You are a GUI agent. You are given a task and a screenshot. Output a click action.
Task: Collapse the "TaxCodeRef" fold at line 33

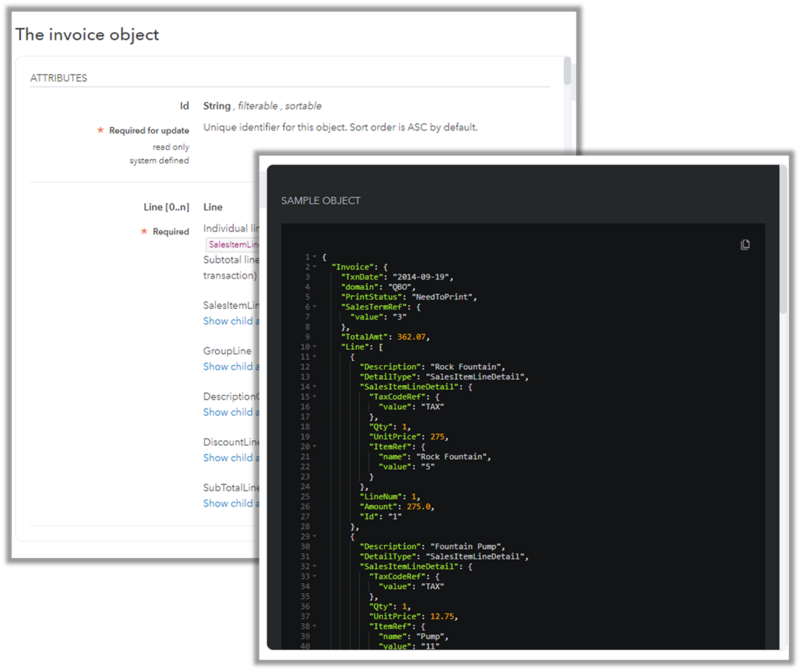click(314, 576)
